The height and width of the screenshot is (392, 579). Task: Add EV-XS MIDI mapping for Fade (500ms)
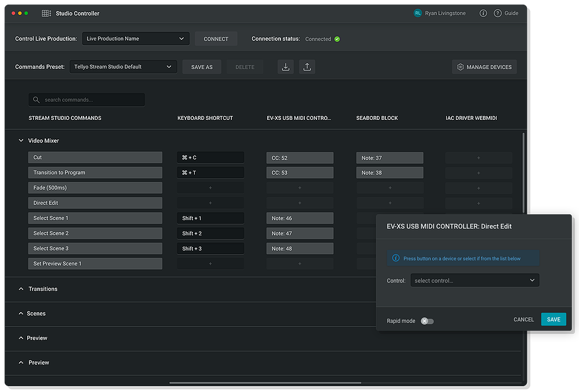pyautogui.click(x=300, y=188)
